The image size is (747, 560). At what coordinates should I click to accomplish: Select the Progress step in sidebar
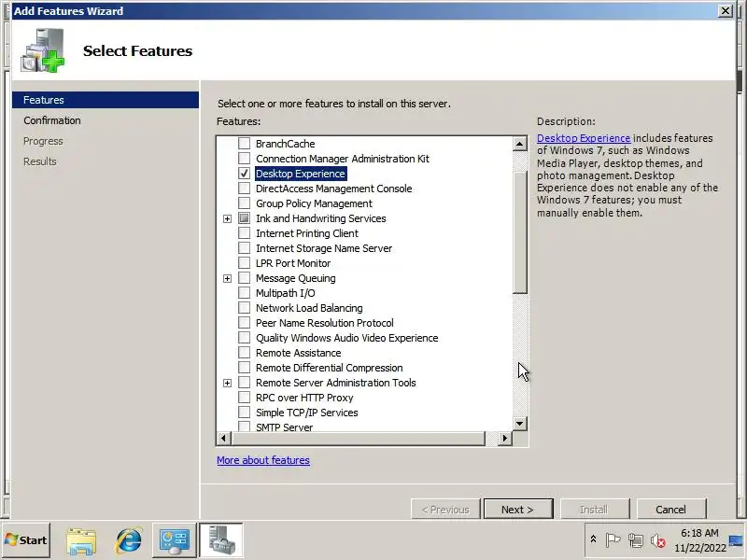point(43,141)
